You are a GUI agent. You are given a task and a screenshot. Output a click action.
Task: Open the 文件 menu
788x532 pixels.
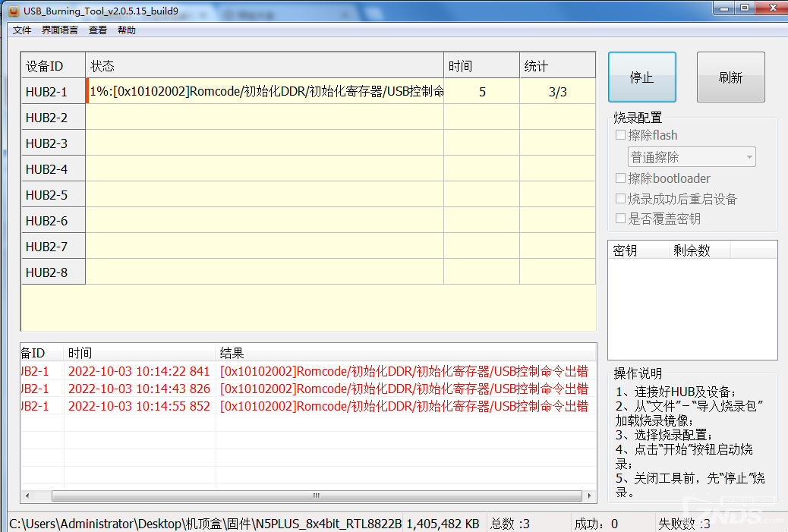21,30
